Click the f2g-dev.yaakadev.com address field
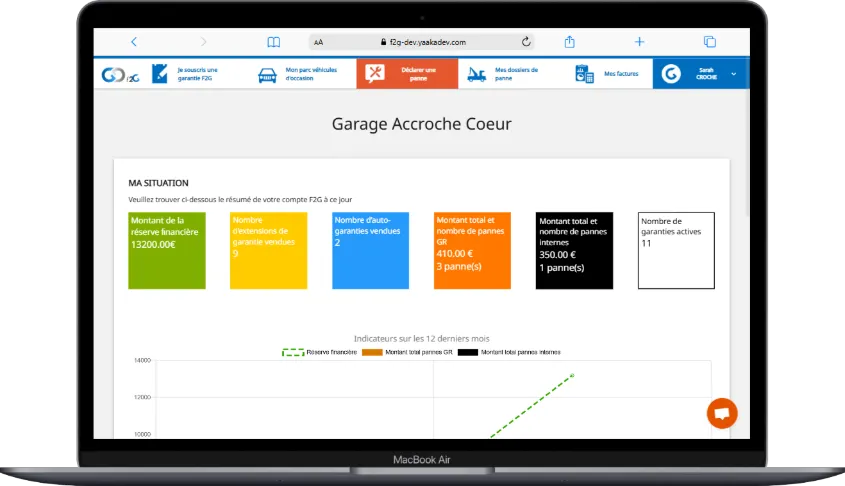Image resolution: width=845 pixels, height=486 pixels. click(x=422, y=43)
